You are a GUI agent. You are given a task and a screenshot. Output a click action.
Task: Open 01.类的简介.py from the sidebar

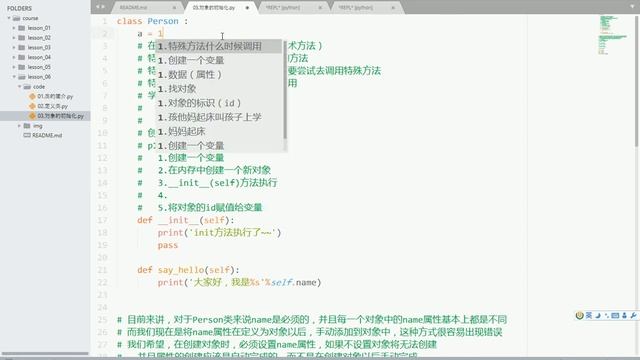coord(55,96)
